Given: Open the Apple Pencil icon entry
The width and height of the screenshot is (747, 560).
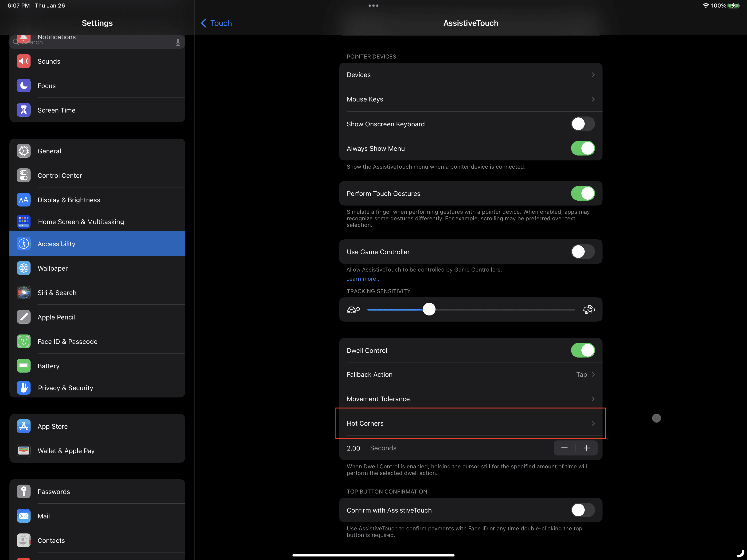Looking at the screenshot, I should (x=24, y=317).
